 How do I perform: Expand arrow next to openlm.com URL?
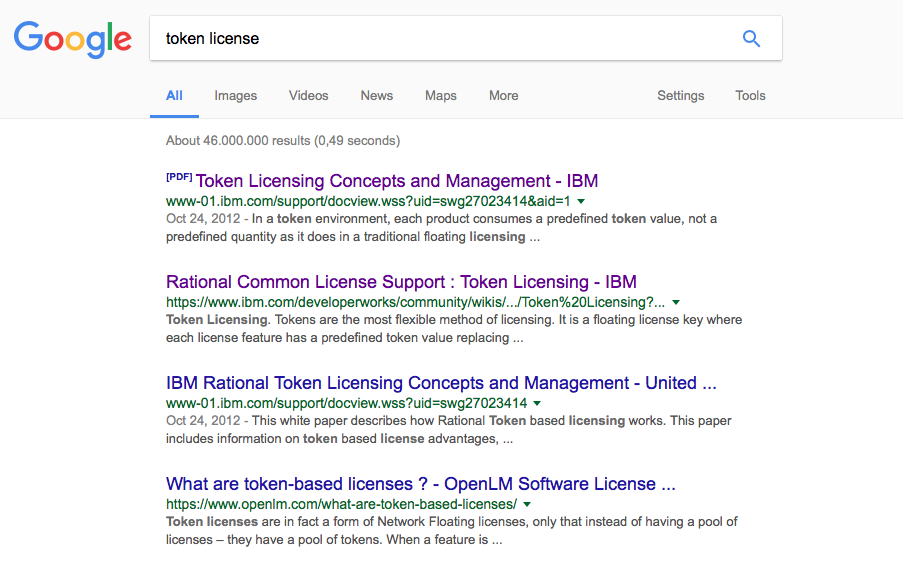(527, 504)
